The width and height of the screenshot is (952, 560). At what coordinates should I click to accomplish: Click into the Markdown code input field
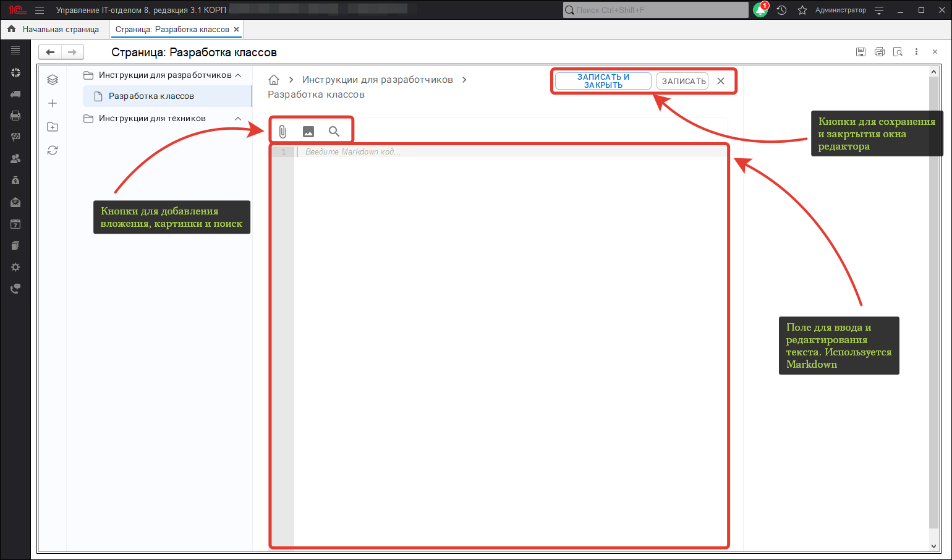click(507, 309)
